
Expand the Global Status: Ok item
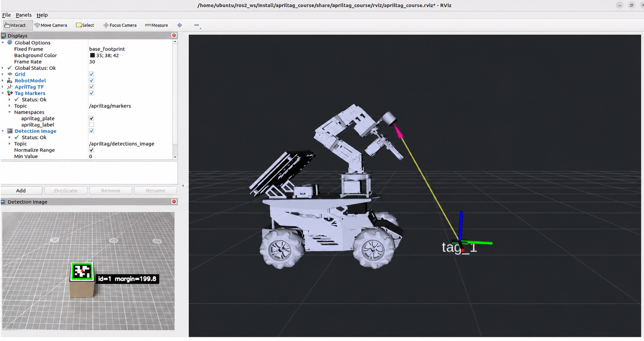(x=3, y=68)
